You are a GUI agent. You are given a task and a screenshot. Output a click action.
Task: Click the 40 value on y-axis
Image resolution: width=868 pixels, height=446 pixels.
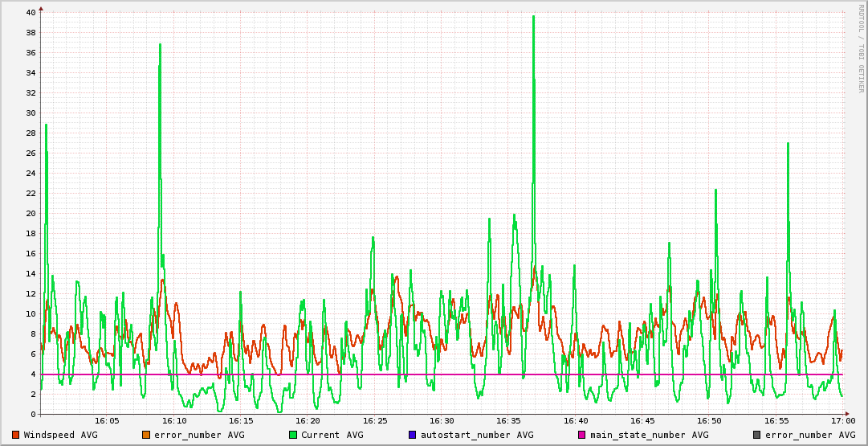(x=30, y=13)
